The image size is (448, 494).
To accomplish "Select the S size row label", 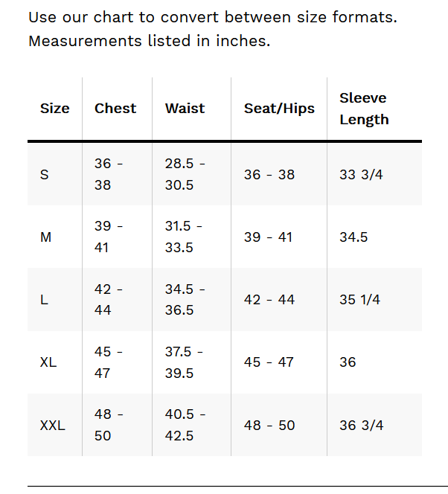I will (45, 175).
